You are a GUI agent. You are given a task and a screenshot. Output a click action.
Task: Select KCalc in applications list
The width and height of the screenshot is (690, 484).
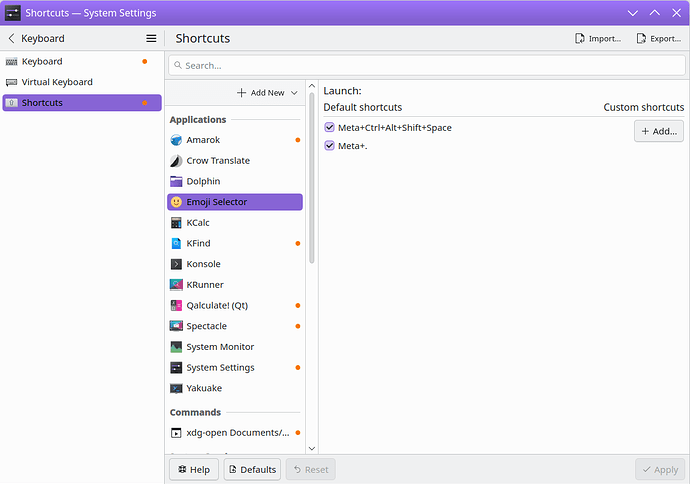(x=235, y=223)
